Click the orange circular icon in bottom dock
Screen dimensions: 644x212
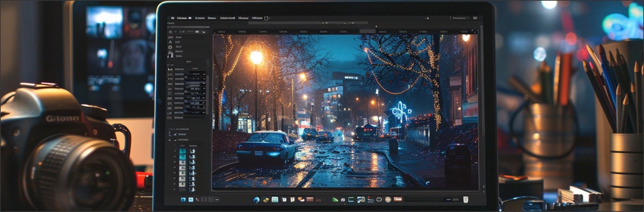[388, 200]
